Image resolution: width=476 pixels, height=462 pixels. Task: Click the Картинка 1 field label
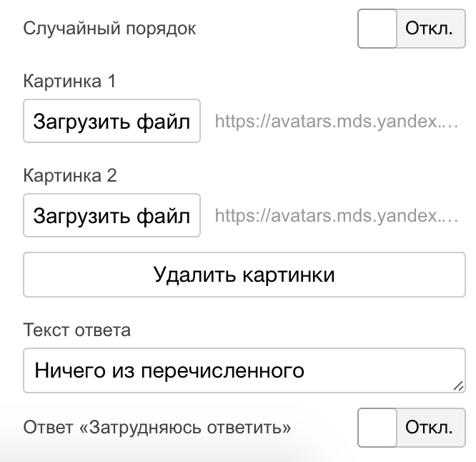[69, 81]
